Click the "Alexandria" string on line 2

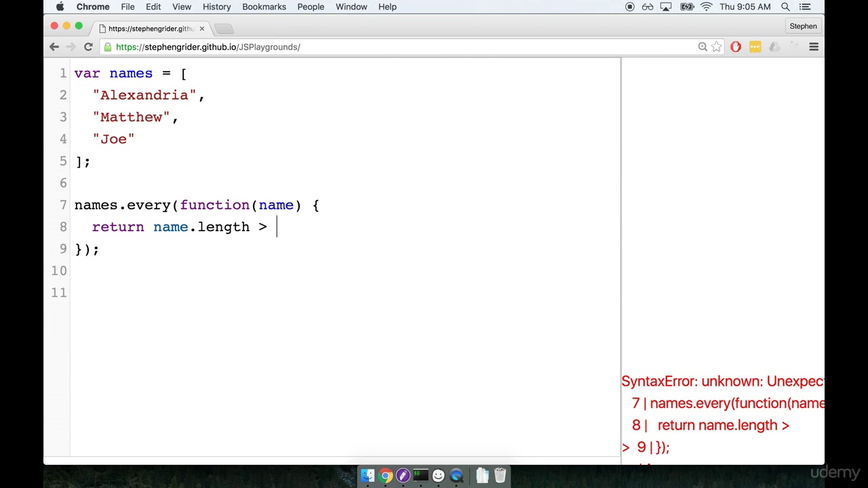coord(144,96)
